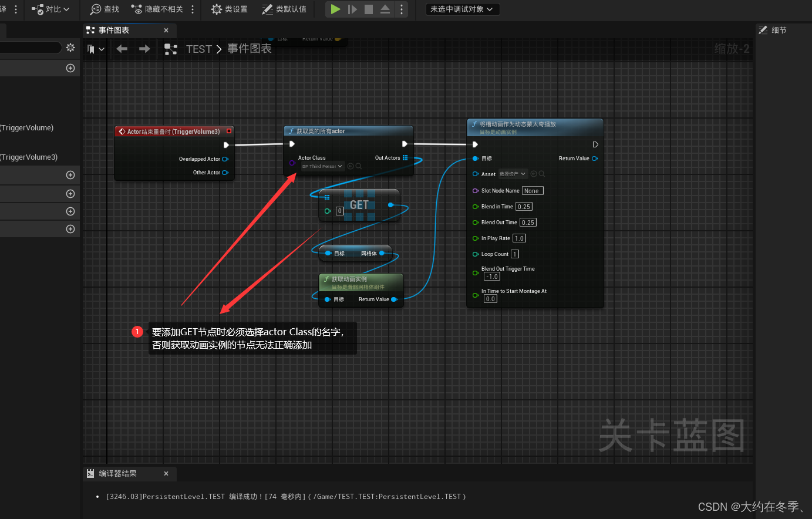This screenshot has height=519, width=812.
Task: Click Return Value pin of montage node
Action: [x=595, y=159]
